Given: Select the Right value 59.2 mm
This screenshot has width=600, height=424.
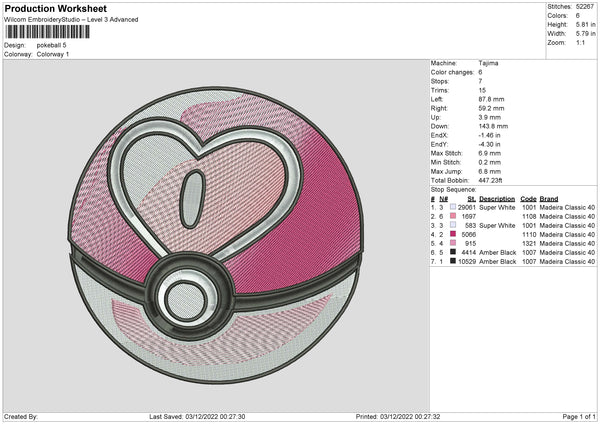Looking at the screenshot, I should point(491,108).
